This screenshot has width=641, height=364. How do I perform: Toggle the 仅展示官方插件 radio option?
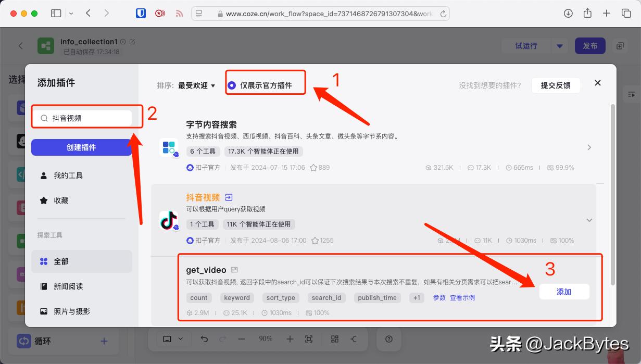click(232, 85)
